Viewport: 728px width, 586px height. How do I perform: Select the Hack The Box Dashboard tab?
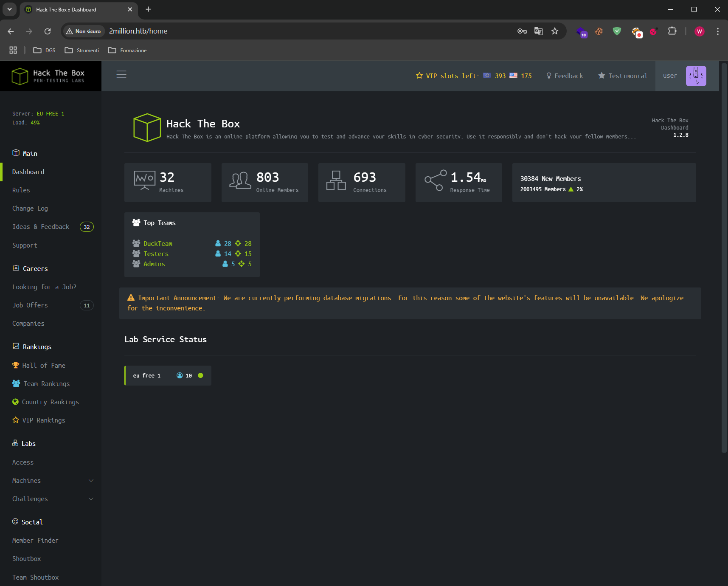point(79,9)
